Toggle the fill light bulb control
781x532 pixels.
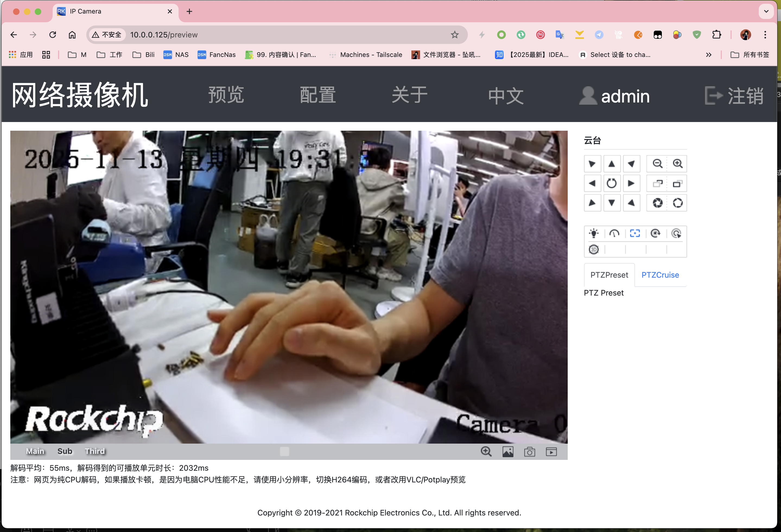coord(594,233)
